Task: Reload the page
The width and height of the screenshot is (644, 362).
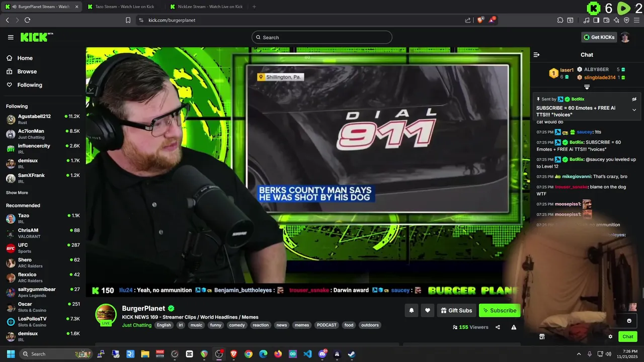Action: 27,20
